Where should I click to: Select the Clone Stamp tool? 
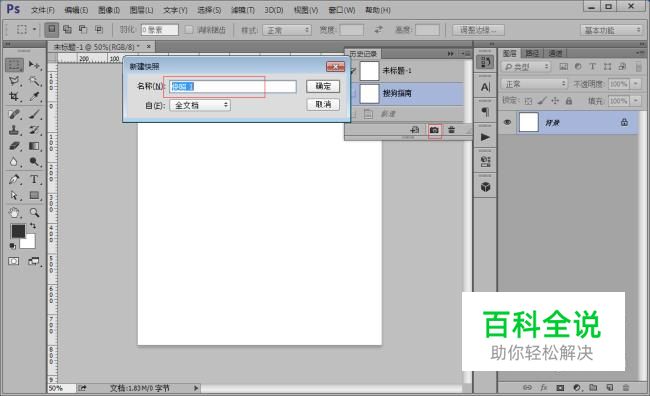point(14,130)
